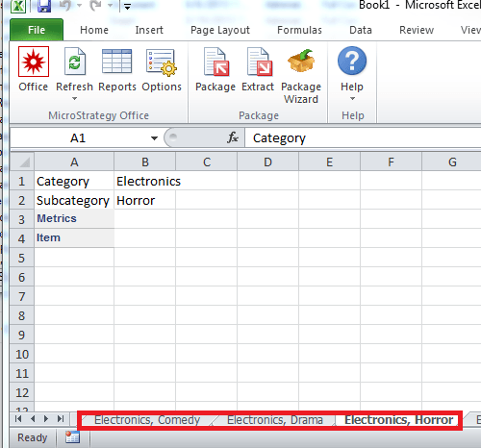Open the Options settings icon
The image size is (481, 448).
[x=162, y=62]
